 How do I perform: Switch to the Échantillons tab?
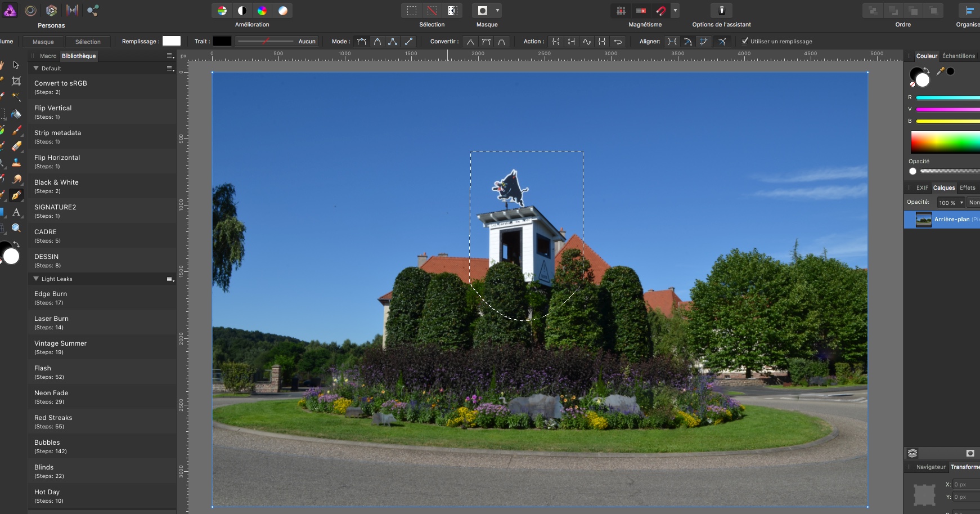pos(959,56)
